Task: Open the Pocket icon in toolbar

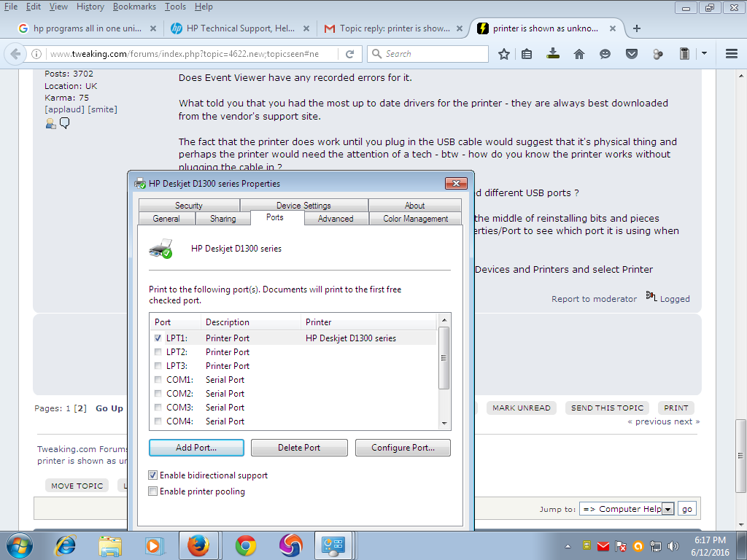Action: (631, 54)
